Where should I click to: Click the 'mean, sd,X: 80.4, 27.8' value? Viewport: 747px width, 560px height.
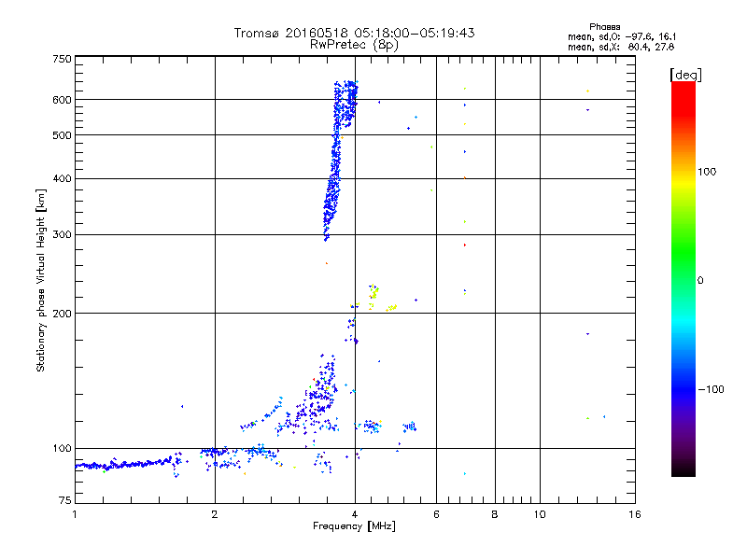pyautogui.click(x=621, y=47)
